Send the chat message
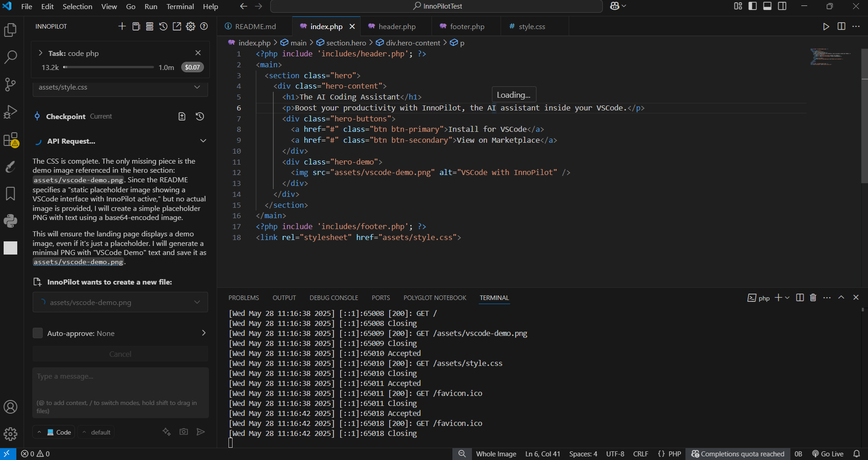Image resolution: width=868 pixels, height=460 pixels. [x=200, y=432]
